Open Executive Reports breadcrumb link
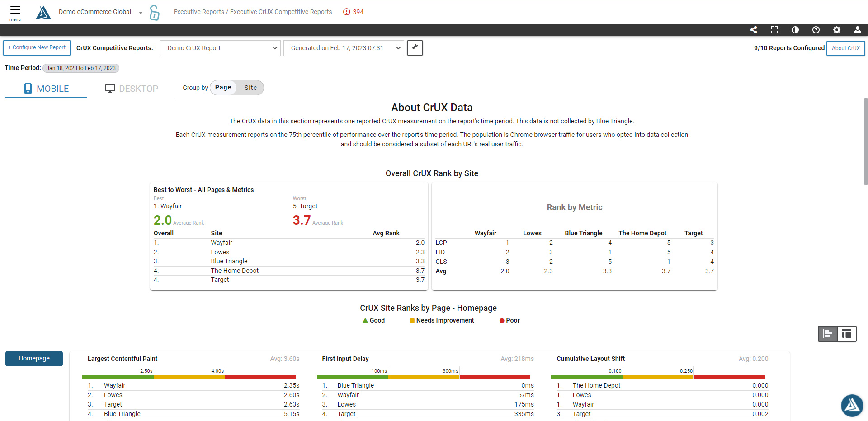The width and height of the screenshot is (868, 421). pyautogui.click(x=199, y=12)
